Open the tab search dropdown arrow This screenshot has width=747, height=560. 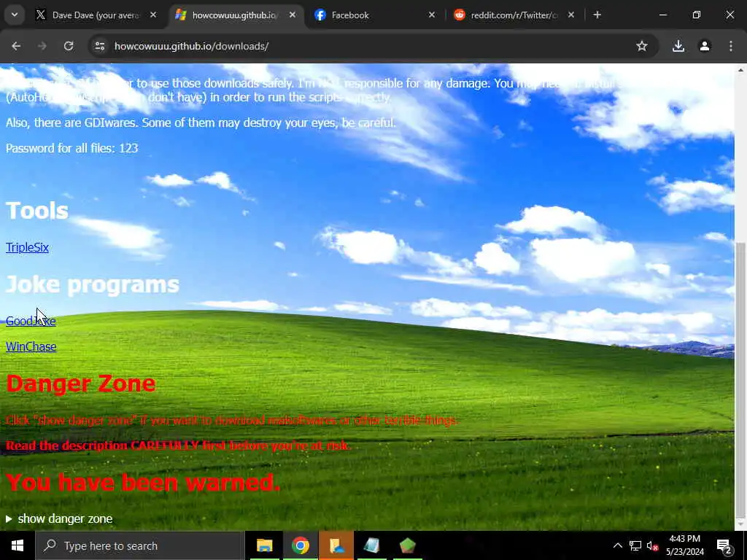(15, 15)
